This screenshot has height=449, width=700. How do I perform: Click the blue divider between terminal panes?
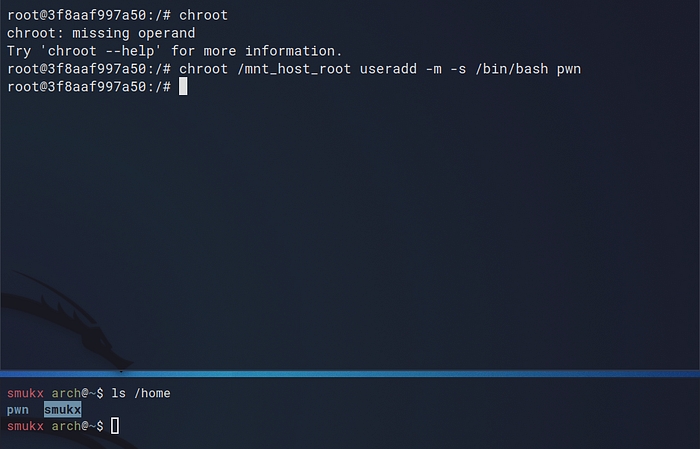350,374
